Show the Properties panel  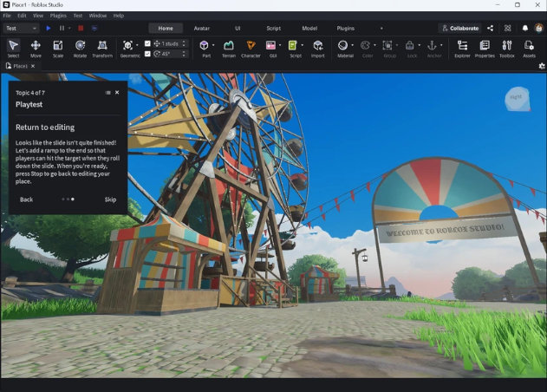[485, 49]
